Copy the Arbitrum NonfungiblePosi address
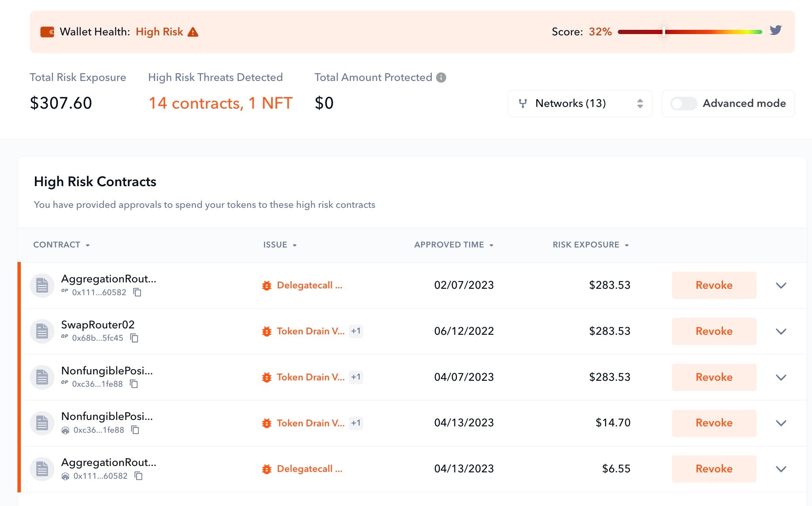The image size is (812, 506). 135,430
